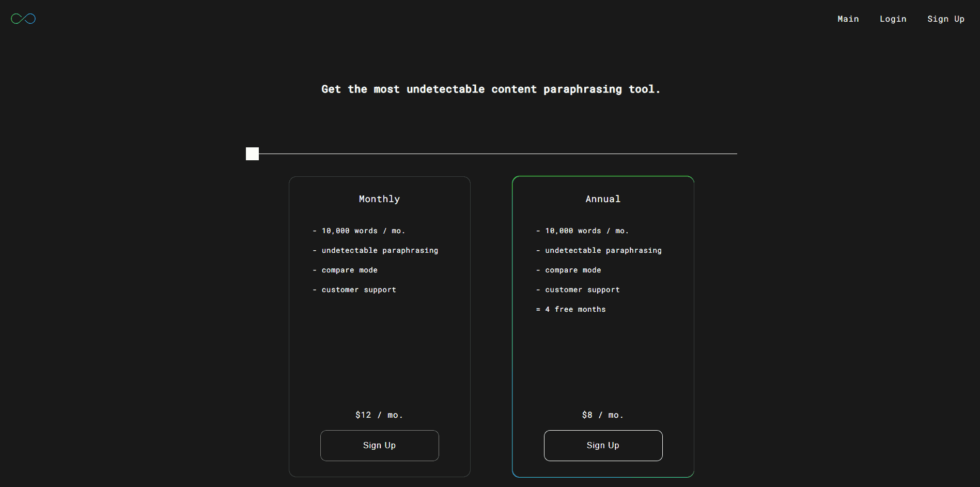Click the white square slider handle
Image resolution: width=980 pixels, height=487 pixels.
click(x=252, y=154)
